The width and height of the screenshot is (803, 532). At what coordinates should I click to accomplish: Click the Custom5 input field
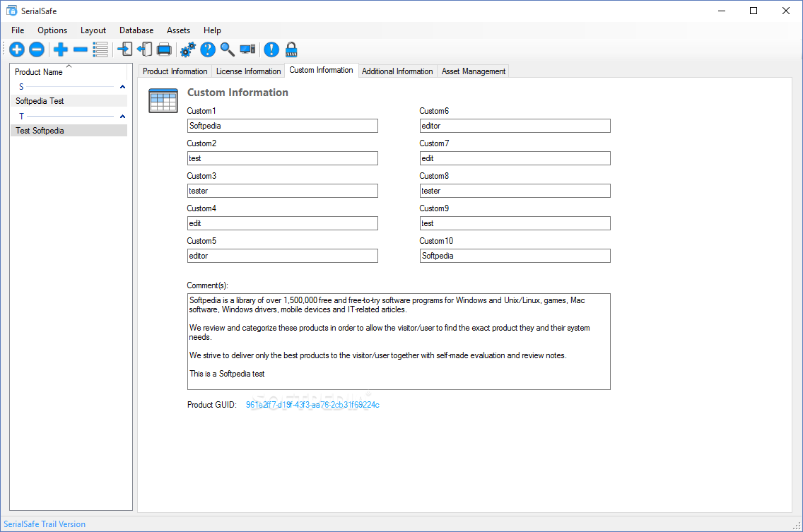pyautogui.click(x=283, y=256)
